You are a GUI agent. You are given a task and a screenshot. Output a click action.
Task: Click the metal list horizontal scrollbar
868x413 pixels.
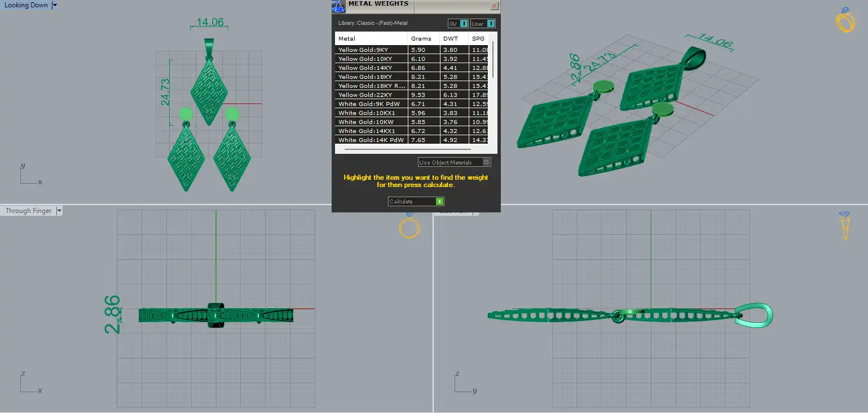tap(407, 150)
